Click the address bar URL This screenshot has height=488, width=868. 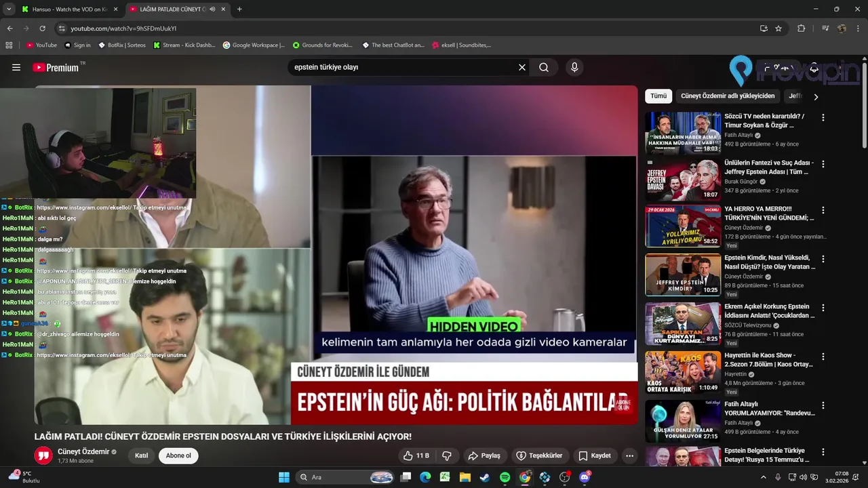click(123, 28)
